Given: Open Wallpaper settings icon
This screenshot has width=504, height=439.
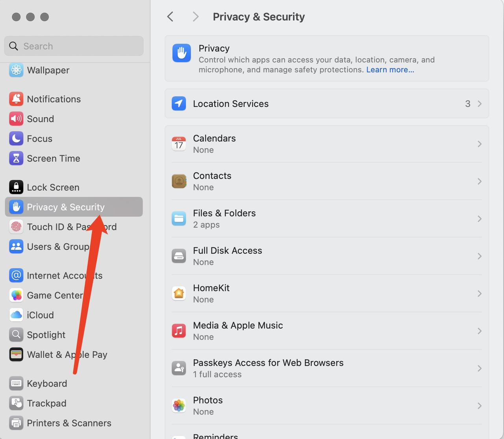Looking at the screenshot, I should click(16, 70).
